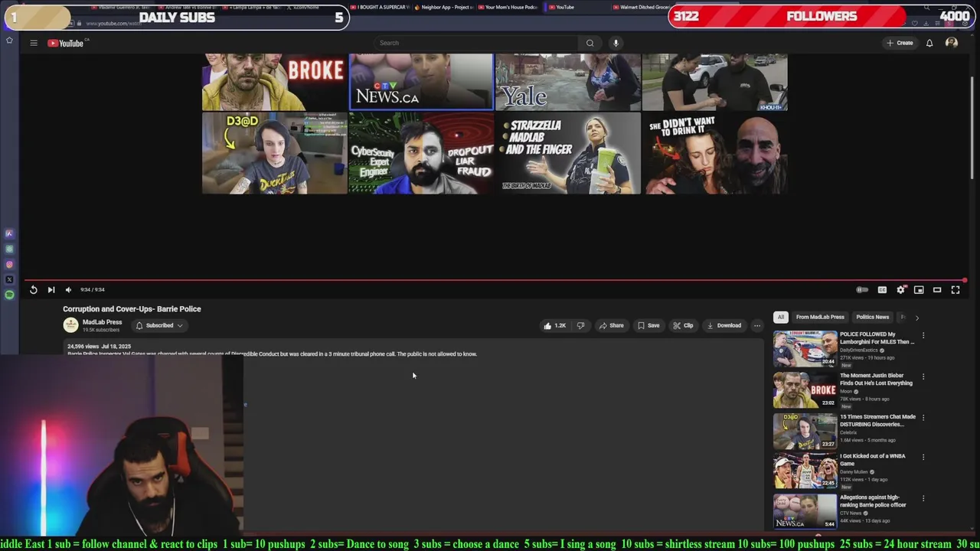Show more filter chips with the arrow
Screen dimensions: 980x551
(x=916, y=317)
